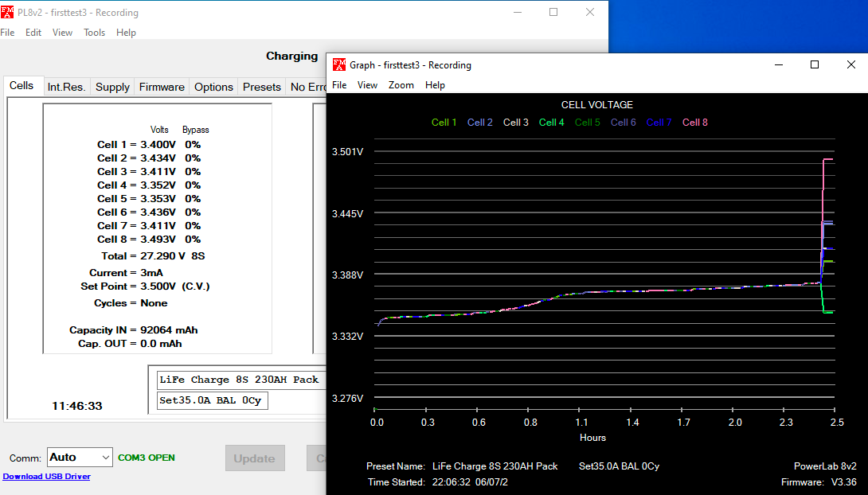
Task: Click the LiFe Charge 8S 230AH preset field
Action: tap(239, 380)
